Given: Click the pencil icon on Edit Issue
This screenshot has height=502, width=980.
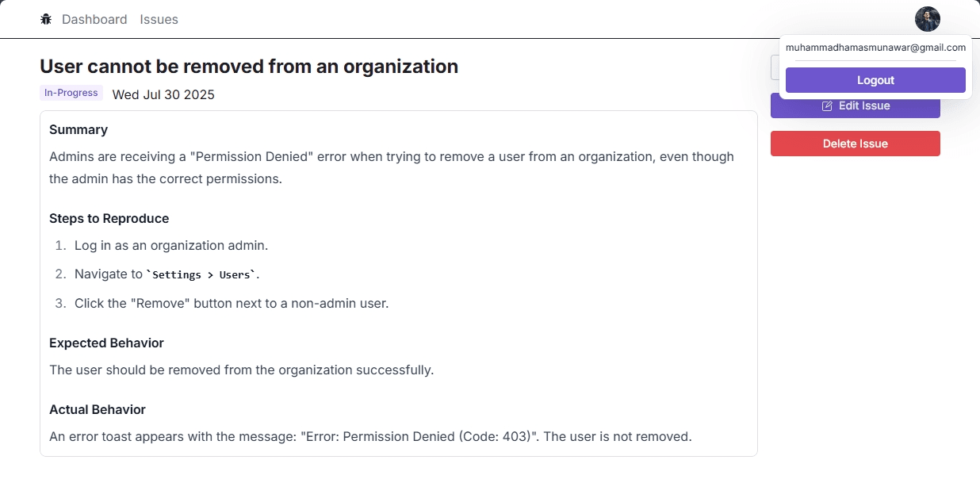Looking at the screenshot, I should pos(827,105).
